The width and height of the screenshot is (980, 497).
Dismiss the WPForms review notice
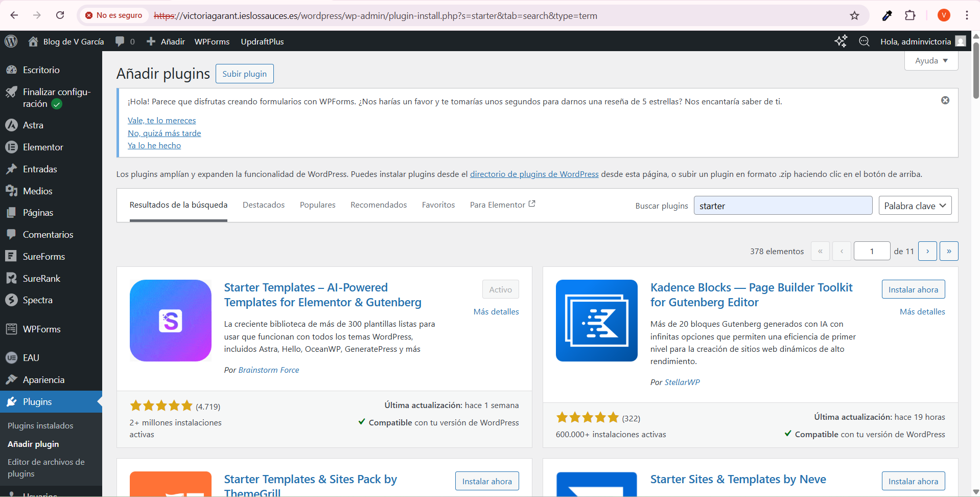tap(945, 100)
